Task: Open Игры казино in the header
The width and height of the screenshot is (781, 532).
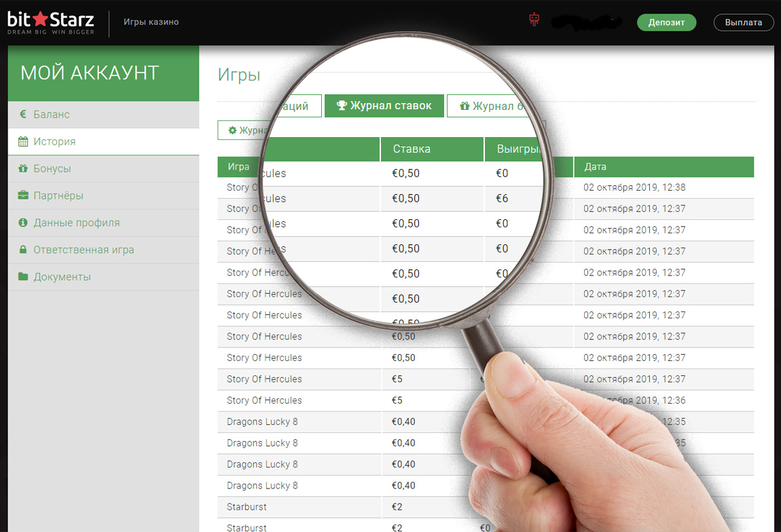Action: [x=151, y=22]
